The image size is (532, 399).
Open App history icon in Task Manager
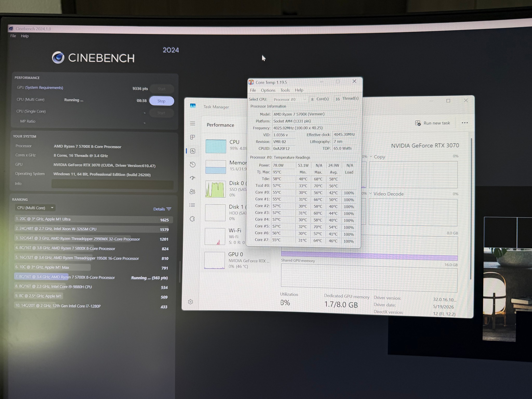coord(192,164)
